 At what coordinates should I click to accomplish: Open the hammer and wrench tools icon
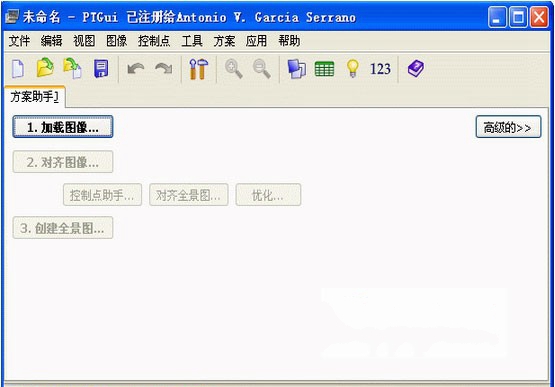click(199, 68)
